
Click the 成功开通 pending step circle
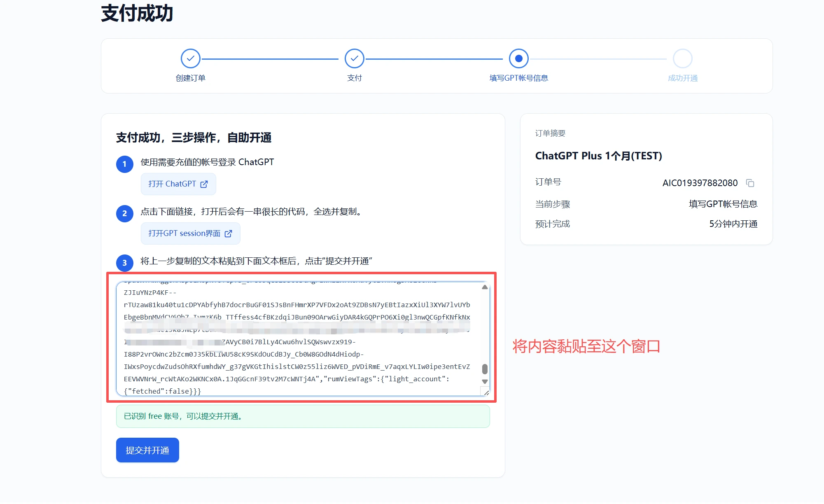(x=682, y=58)
